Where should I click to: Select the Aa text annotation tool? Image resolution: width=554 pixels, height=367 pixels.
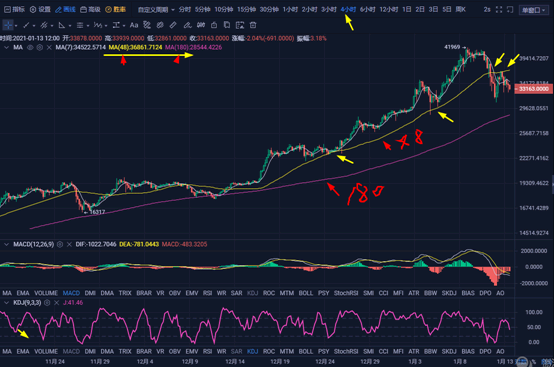coord(134,25)
